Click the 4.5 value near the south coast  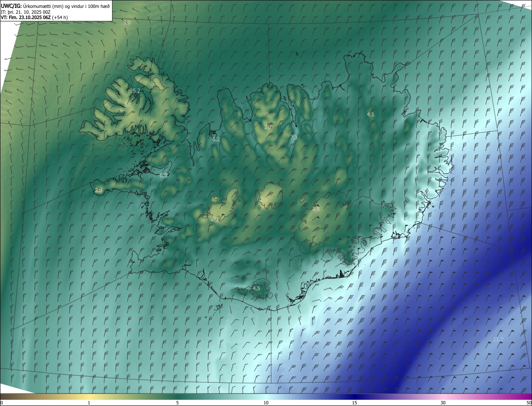coord(256,289)
